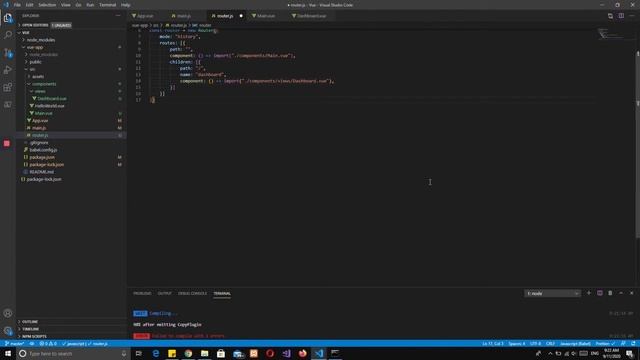
Task: Open the Windows Start menu
Action: click(x=8, y=353)
